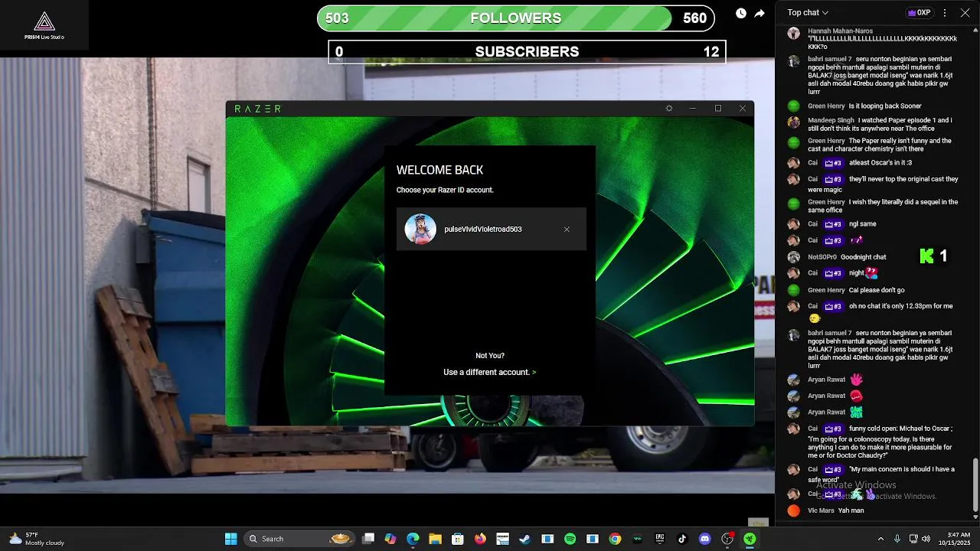Click Hannah Mahan-Naros avatar in chat
Image resolution: width=980 pixels, height=551 pixels.
(793, 33)
